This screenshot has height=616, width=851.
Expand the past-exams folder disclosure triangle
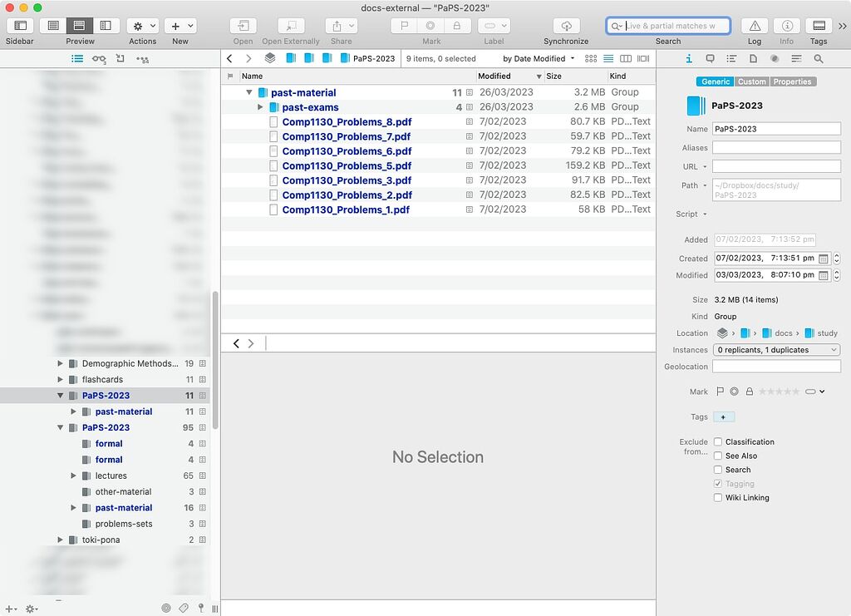coord(258,106)
